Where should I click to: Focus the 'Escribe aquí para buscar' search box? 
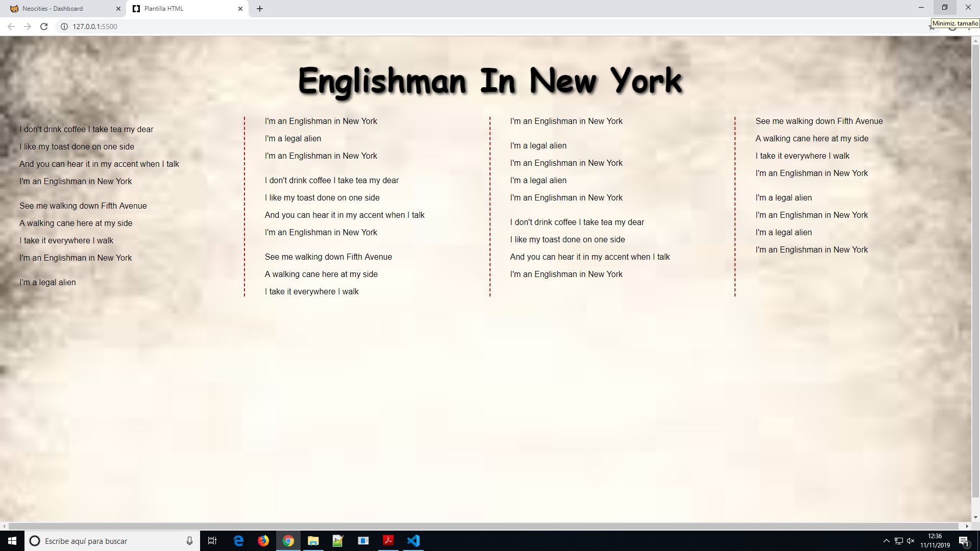coord(111,541)
